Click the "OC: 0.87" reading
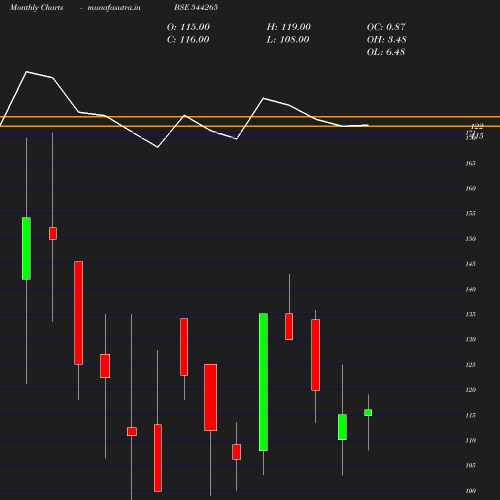This screenshot has width=500, height=500. pyautogui.click(x=386, y=27)
